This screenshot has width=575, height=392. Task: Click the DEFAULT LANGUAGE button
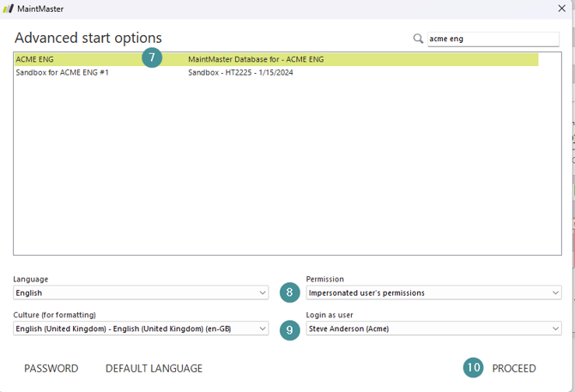pyautogui.click(x=154, y=368)
